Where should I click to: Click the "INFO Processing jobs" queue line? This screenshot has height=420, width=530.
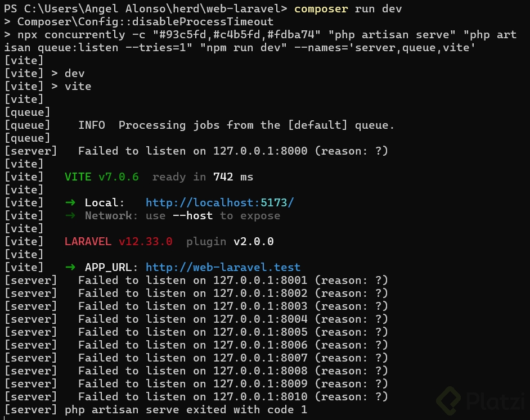[236, 125]
